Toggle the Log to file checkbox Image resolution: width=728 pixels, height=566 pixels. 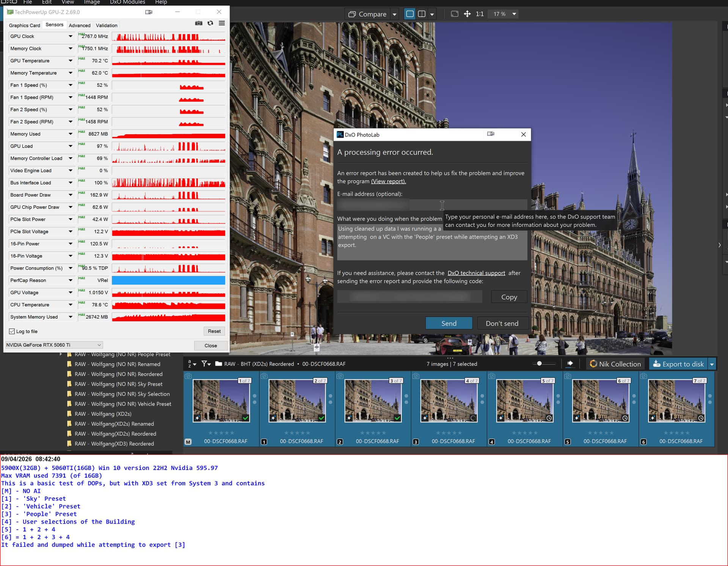click(x=12, y=332)
